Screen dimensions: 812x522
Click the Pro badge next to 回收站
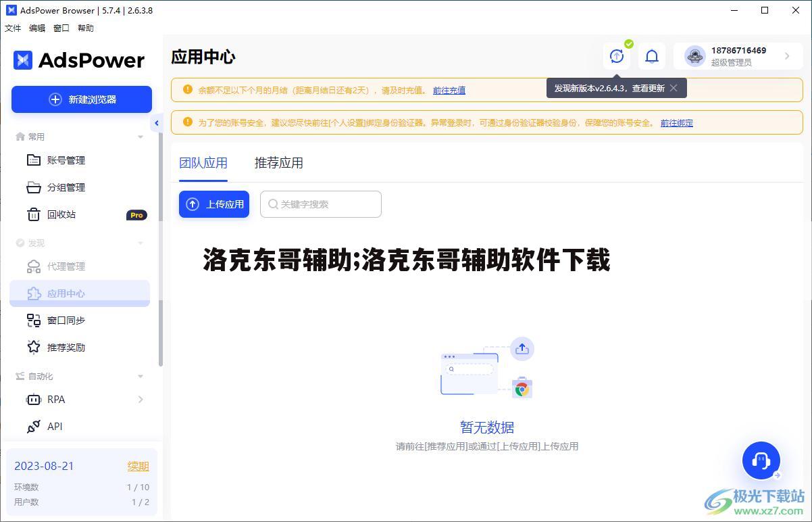[x=136, y=215]
